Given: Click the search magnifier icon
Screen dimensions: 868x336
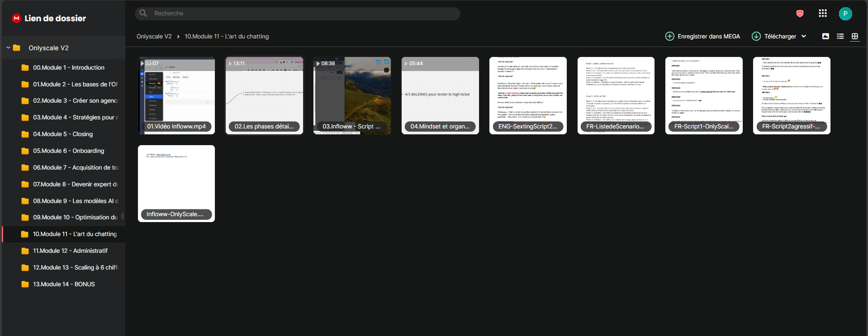Looking at the screenshot, I should [143, 13].
